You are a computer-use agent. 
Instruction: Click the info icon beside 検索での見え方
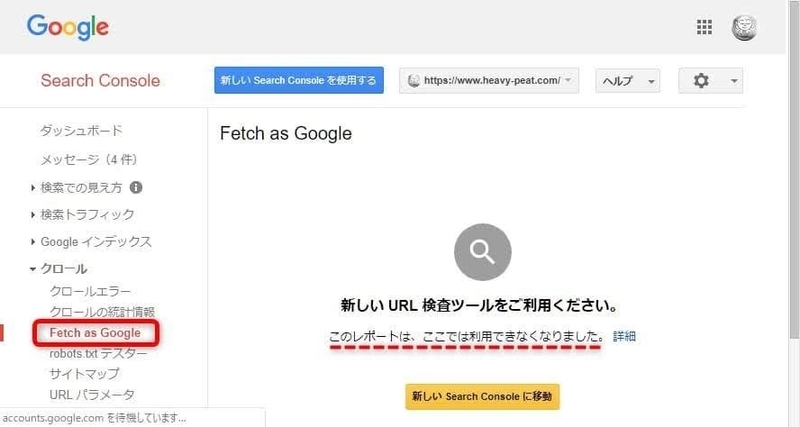coord(136,187)
